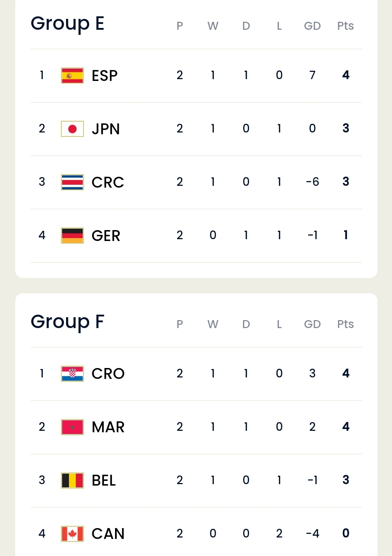This screenshot has height=556, width=392.
Task: Tap the Morocco flag icon
Action: (72, 427)
